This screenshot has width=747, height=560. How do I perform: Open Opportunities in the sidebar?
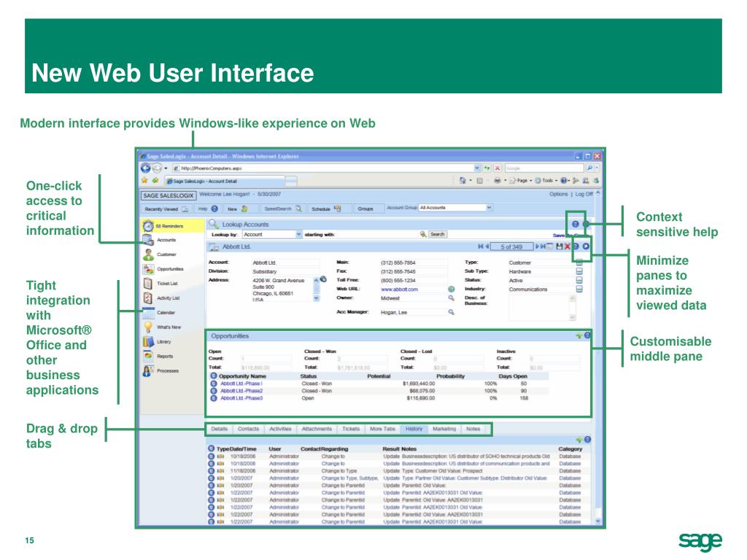click(163, 269)
